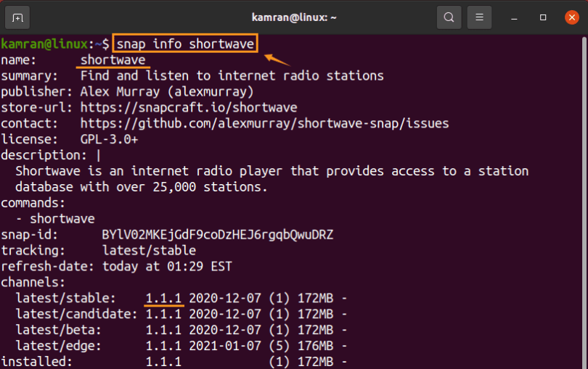
Task: Click the tracking value latest/stable
Action: tap(149, 251)
